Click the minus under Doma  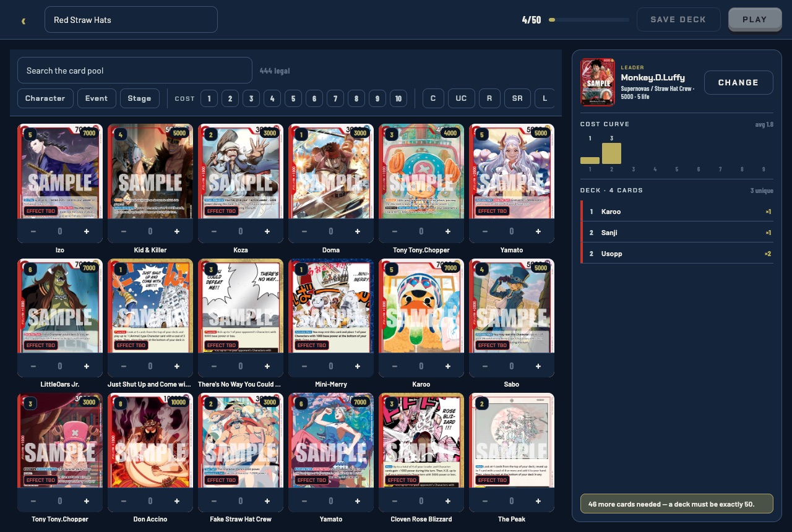coord(304,231)
